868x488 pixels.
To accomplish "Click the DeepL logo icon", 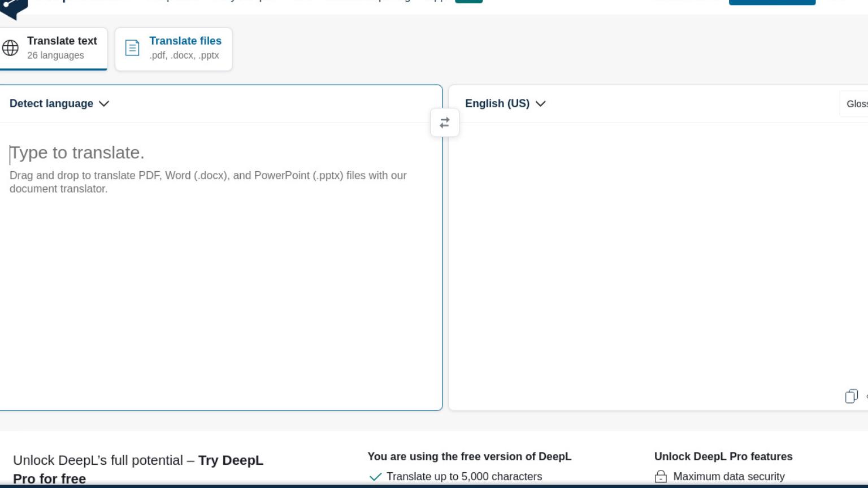I will pos(14,8).
